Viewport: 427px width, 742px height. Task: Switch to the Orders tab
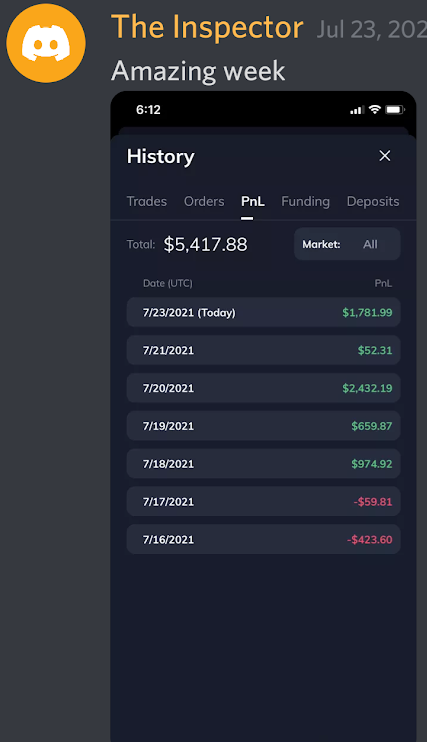coord(204,202)
